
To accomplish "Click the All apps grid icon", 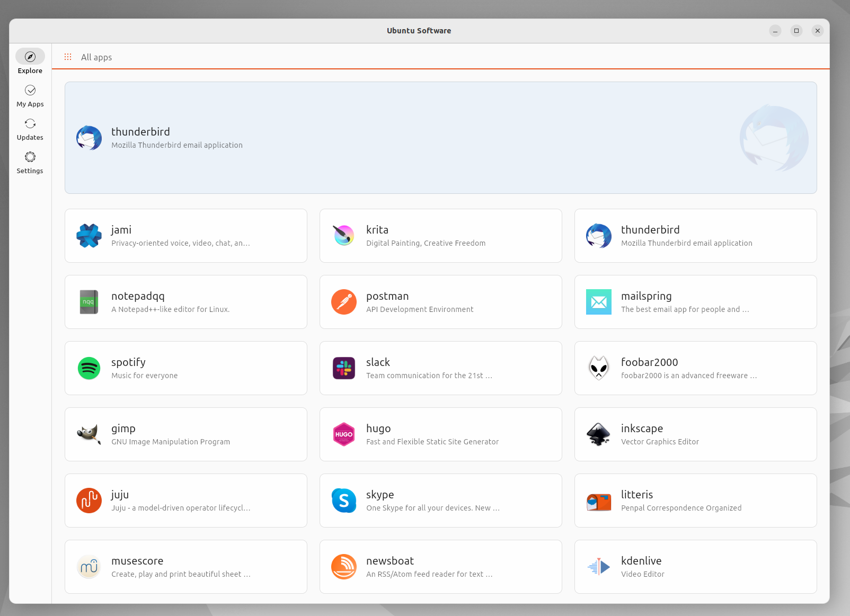I will click(68, 57).
